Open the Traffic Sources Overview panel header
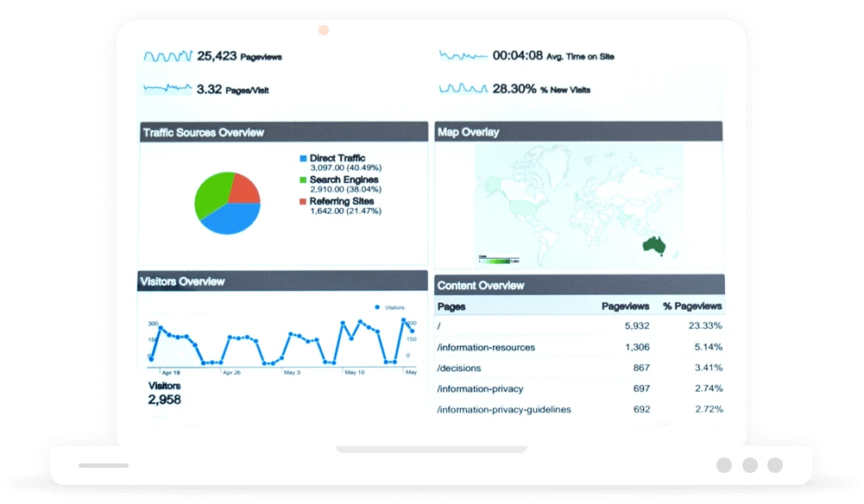 coord(283,132)
